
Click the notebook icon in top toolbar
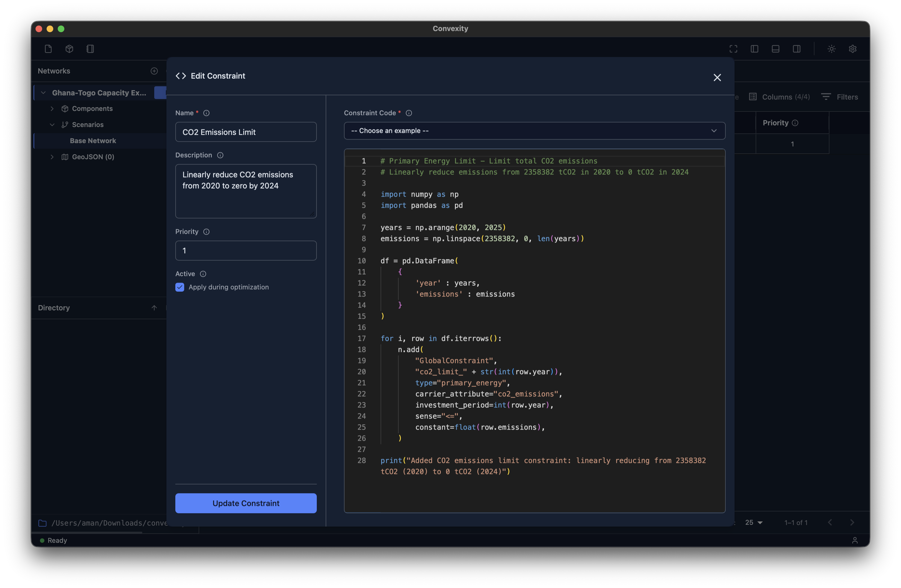click(90, 49)
